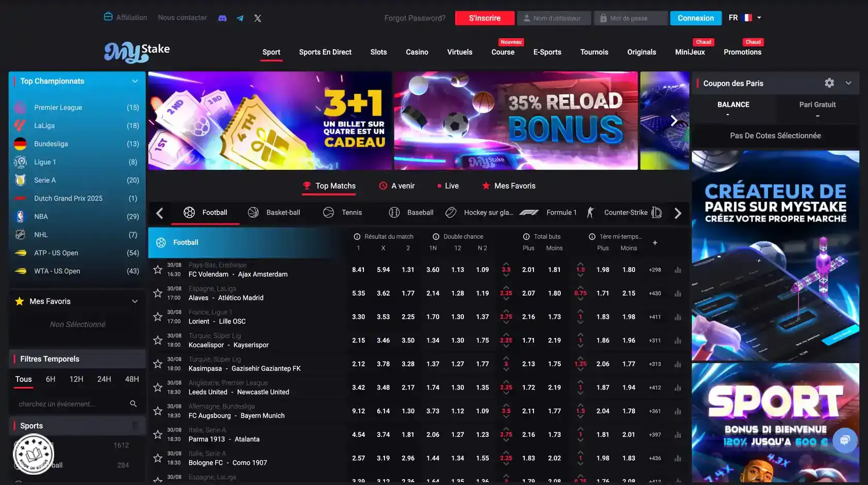The height and width of the screenshot is (485, 868).
Task: Open stats chart icon for Alaves match
Action: (678, 294)
